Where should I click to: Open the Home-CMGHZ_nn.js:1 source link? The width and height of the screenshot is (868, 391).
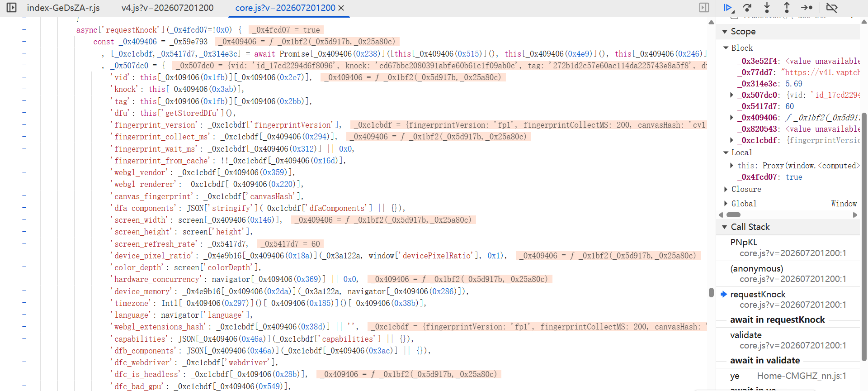(802, 376)
